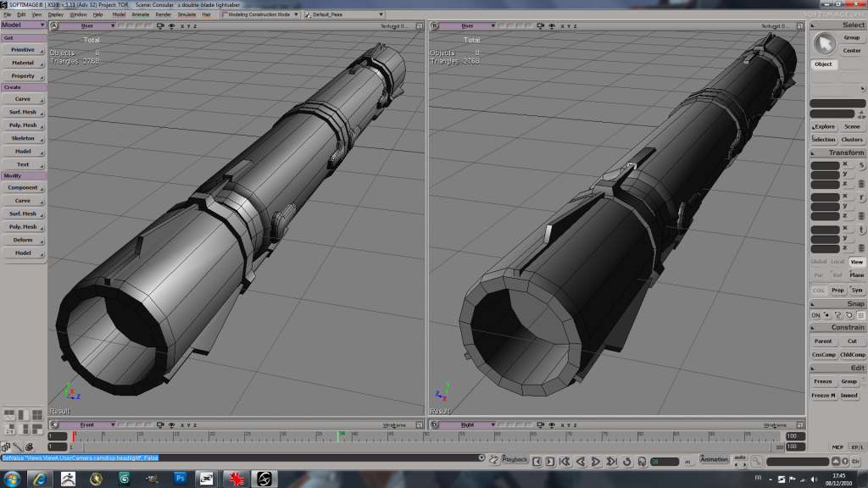Open the Animate menu
Image resolution: width=868 pixels, height=488 pixels.
[x=140, y=14]
